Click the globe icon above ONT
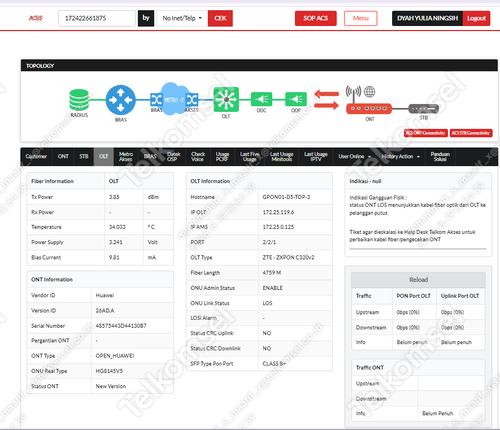The image size is (500, 430). (369, 91)
